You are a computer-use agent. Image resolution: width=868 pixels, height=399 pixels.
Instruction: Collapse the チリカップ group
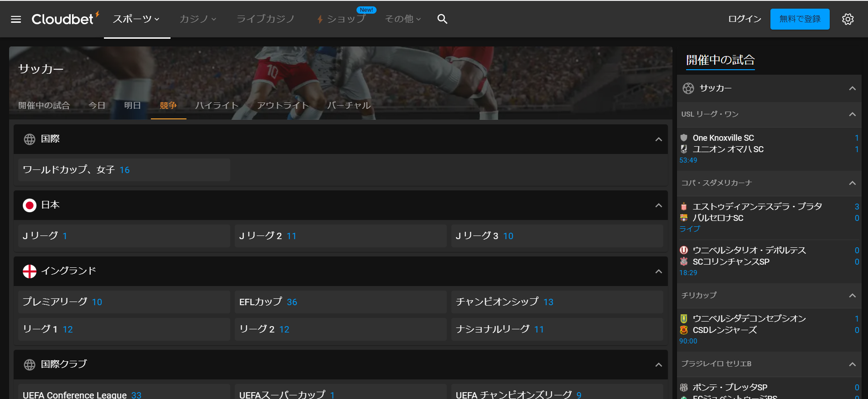(852, 296)
